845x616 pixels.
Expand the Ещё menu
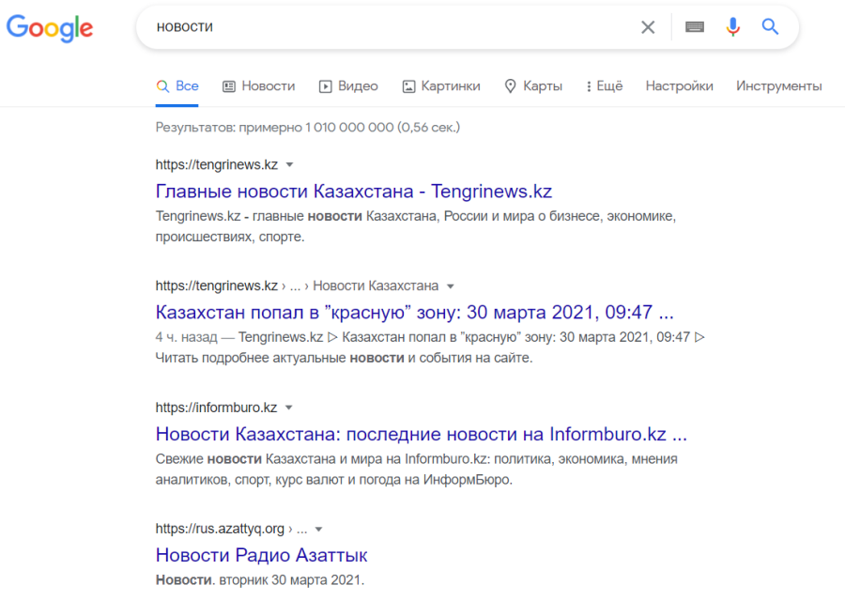[x=604, y=86]
